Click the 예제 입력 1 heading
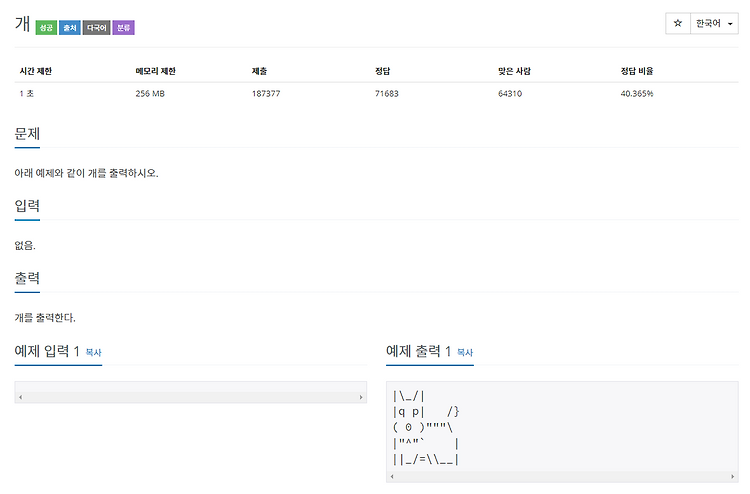This screenshot has width=750, height=494. (x=47, y=351)
